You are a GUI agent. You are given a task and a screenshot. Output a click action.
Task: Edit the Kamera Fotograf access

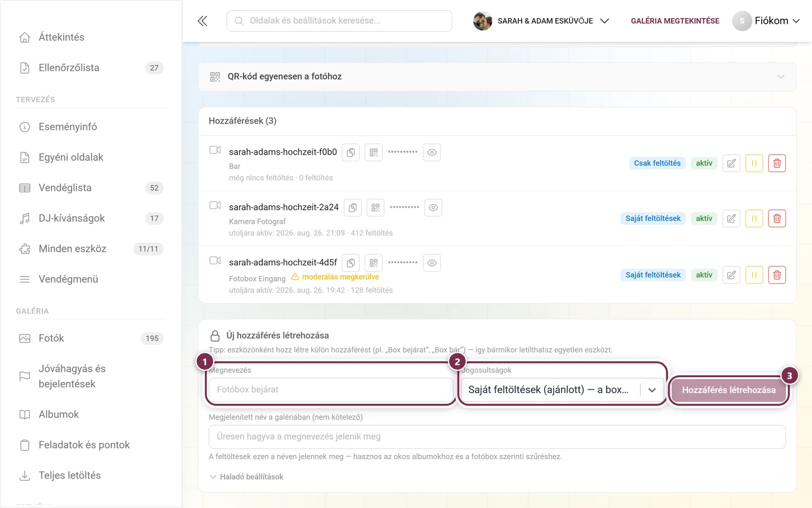pos(731,218)
